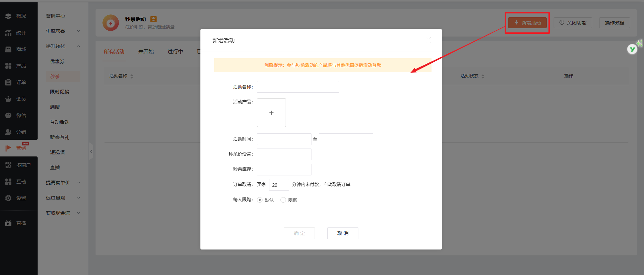Viewport: 644px width, 275px height.
Task: Select the 秒杀 submenu item
Action: pyautogui.click(x=63, y=77)
